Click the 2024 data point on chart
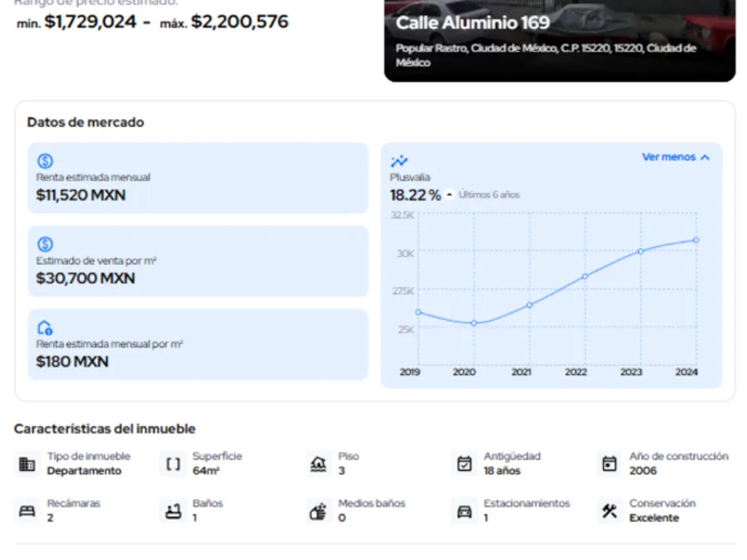The width and height of the screenshot is (747, 560). tap(696, 240)
